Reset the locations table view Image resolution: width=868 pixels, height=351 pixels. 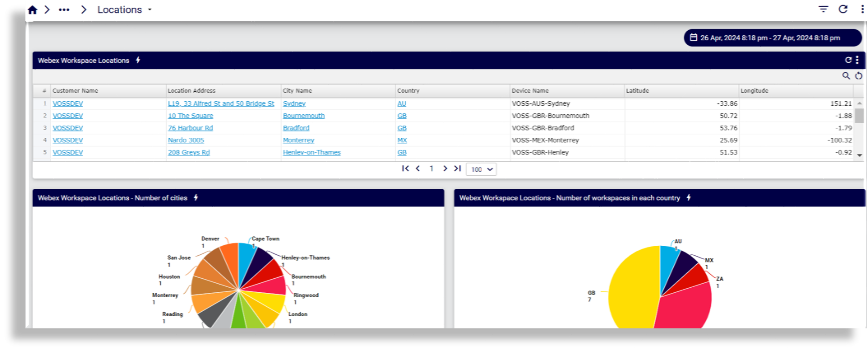(x=859, y=76)
